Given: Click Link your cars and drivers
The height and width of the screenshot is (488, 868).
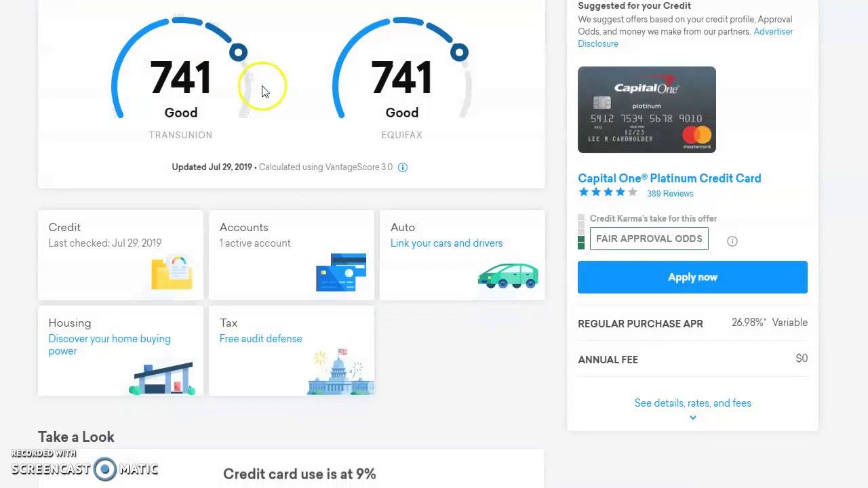Looking at the screenshot, I should [x=446, y=243].
